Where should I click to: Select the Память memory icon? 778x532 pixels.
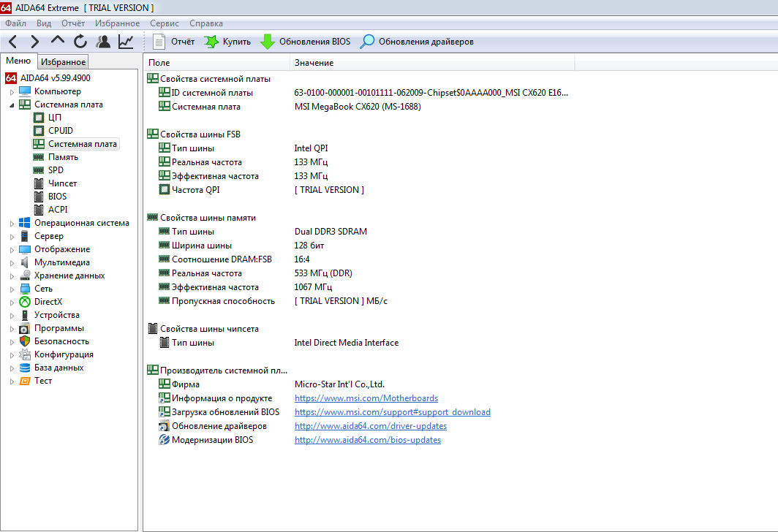pyautogui.click(x=39, y=157)
